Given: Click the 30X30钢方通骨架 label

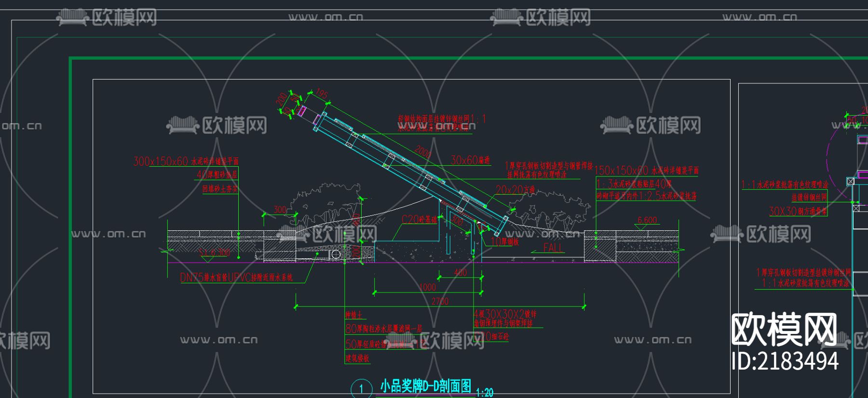Looking at the screenshot, I should point(798,211).
